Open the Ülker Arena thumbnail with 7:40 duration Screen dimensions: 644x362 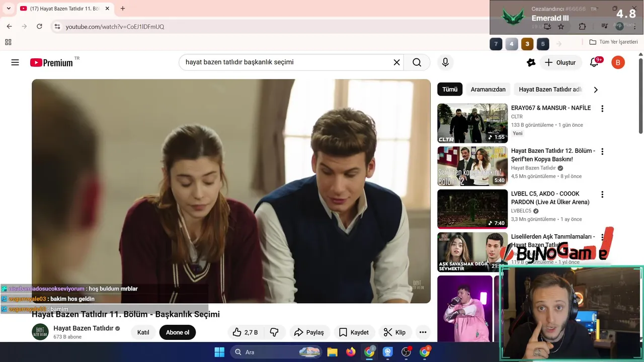coord(472,209)
